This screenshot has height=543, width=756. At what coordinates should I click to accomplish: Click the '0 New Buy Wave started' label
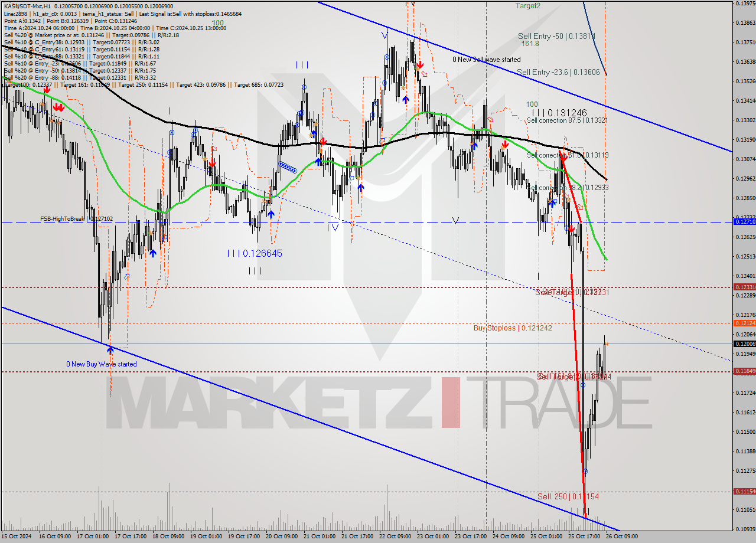click(x=102, y=364)
